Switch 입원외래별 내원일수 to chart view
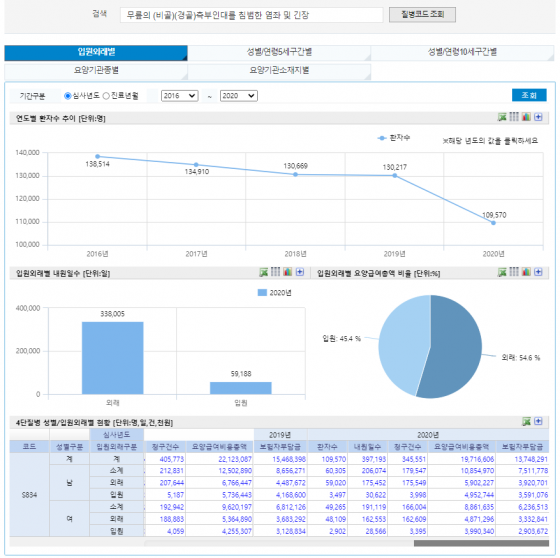Image resolution: width=560 pixels, height=558 pixels. [288, 272]
